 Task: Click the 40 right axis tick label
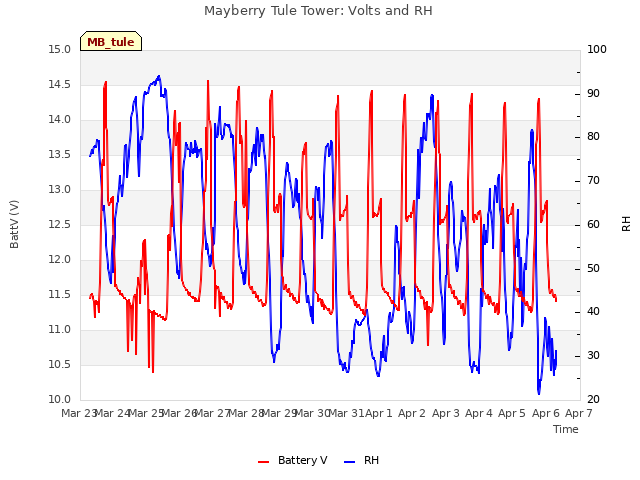pyautogui.click(x=593, y=312)
